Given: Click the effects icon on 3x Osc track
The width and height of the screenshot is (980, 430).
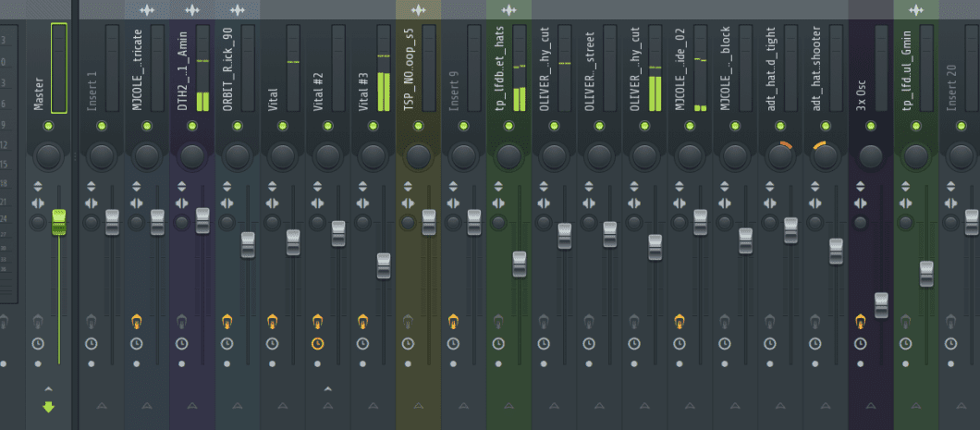Looking at the screenshot, I should coord(861,322).
